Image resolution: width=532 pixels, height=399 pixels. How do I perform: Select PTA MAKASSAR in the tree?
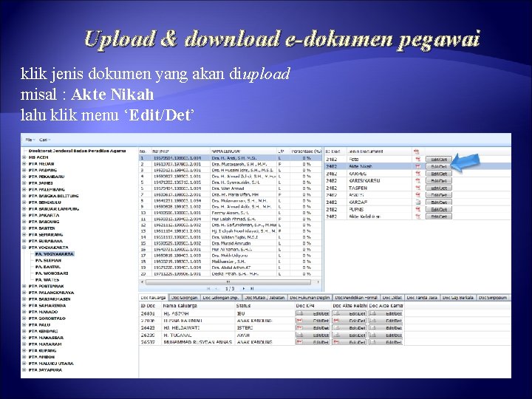click(46, 338)
